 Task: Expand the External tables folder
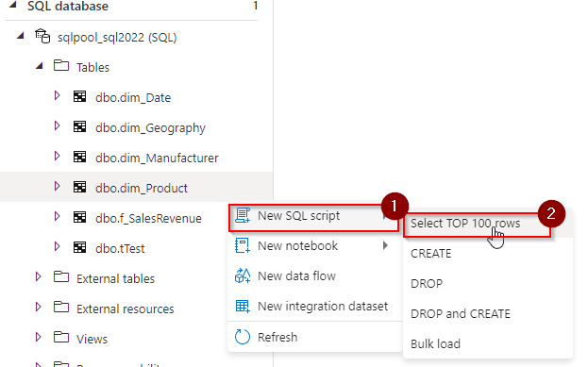point(39,277)
